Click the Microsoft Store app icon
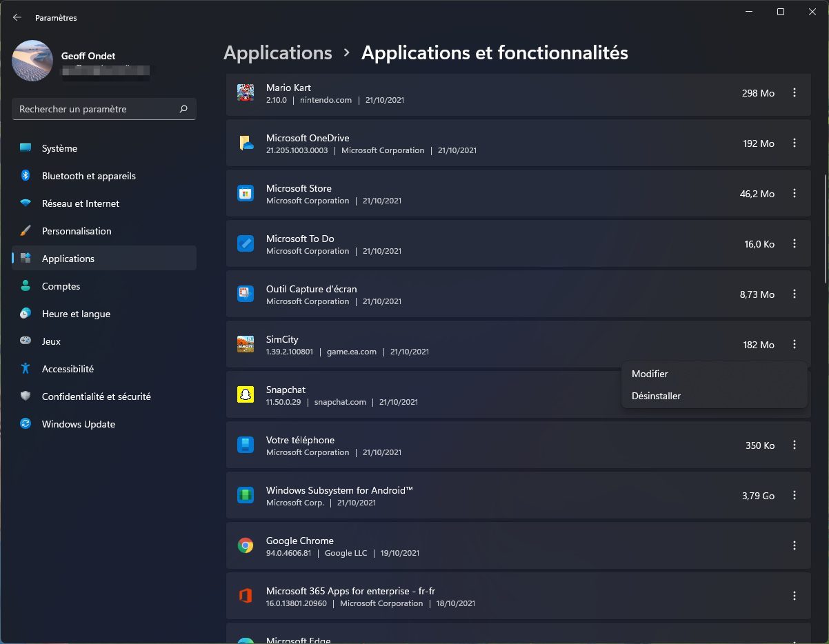The height and width of the screenshot is (644, 829). pos(245,194)
